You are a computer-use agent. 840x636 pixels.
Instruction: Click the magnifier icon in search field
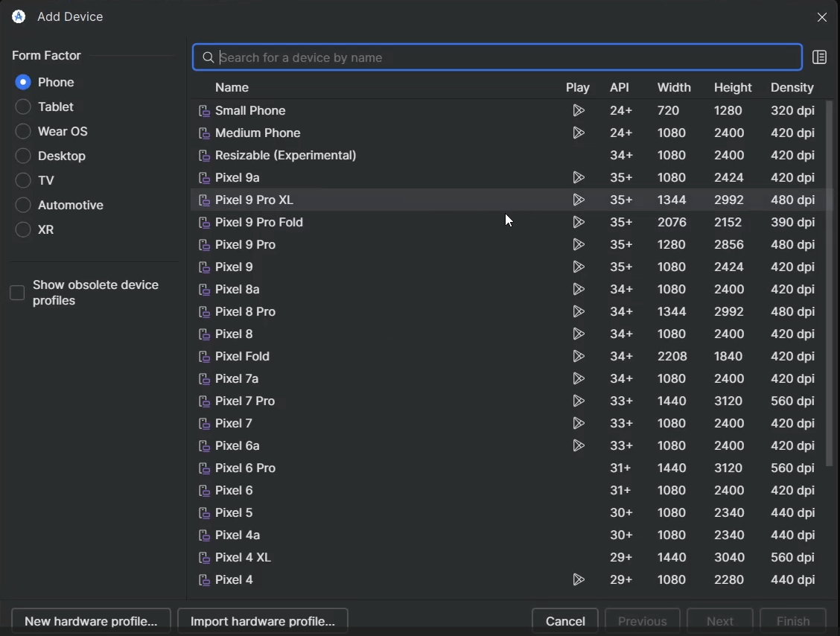point(209,57)
